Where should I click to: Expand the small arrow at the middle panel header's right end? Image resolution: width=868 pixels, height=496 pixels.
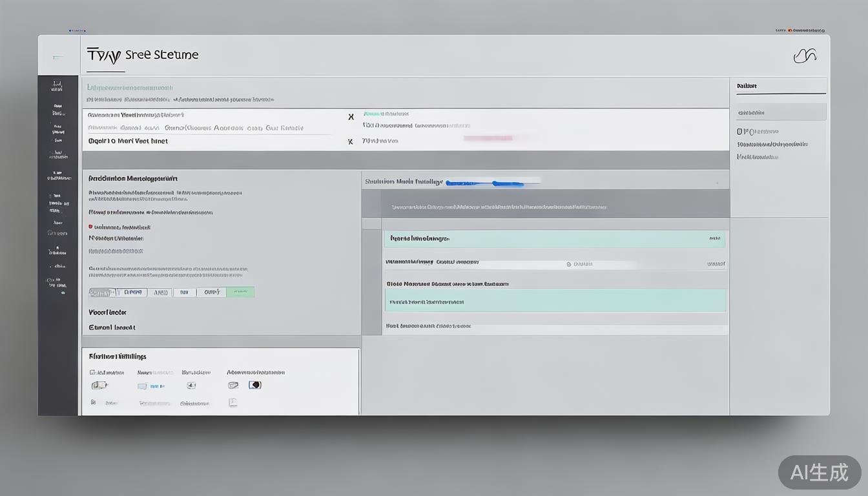click(716, 183)
